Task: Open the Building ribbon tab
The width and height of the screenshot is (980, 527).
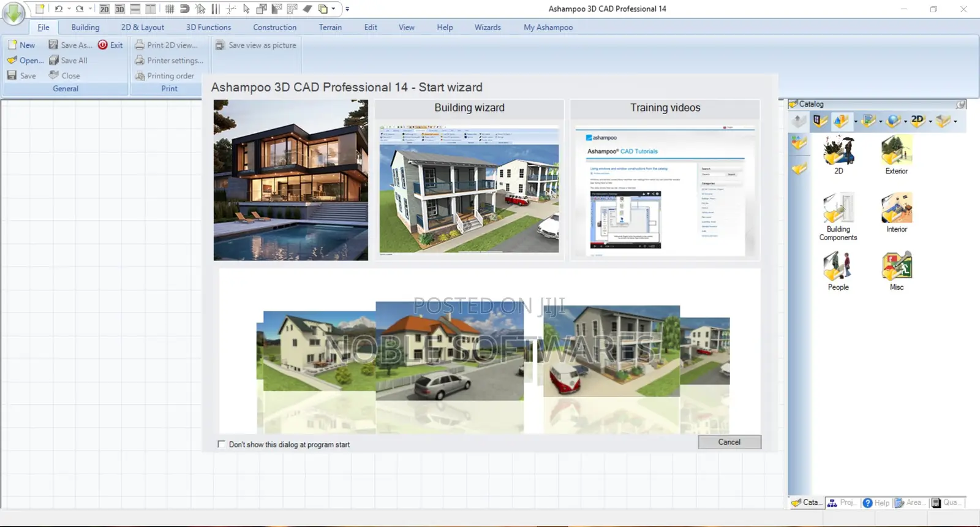Action: (85, 28)
